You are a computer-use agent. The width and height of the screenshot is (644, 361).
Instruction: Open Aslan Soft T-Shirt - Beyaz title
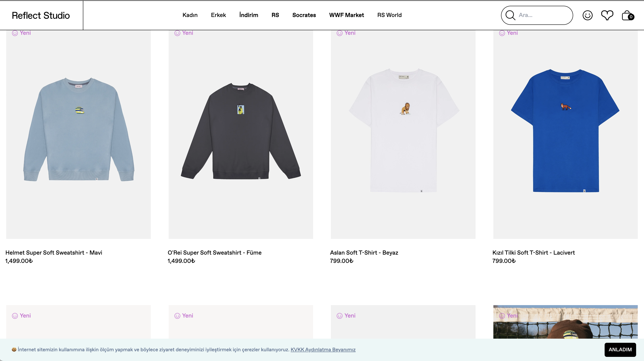click(x=364, y=253)
